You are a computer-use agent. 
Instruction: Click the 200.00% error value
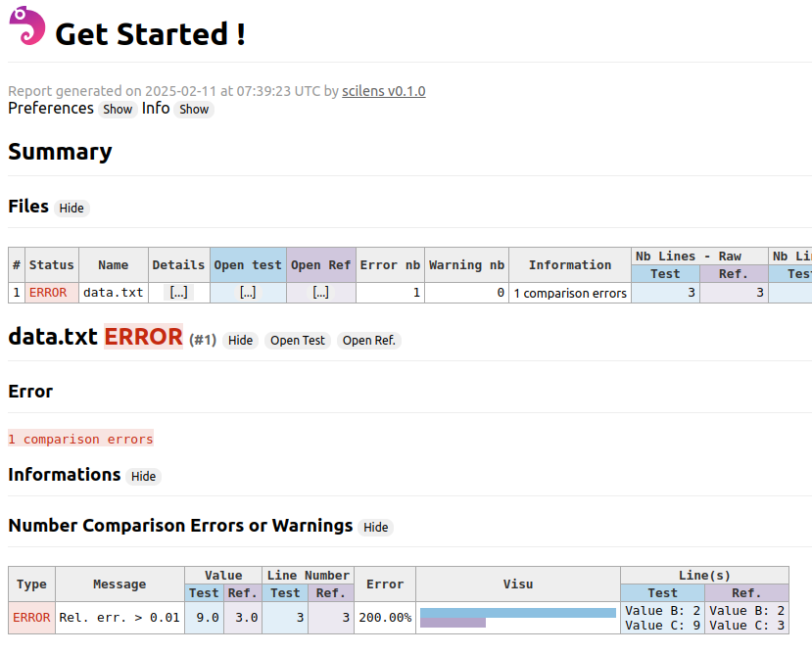pyautogui.click(x=384, y=617)
